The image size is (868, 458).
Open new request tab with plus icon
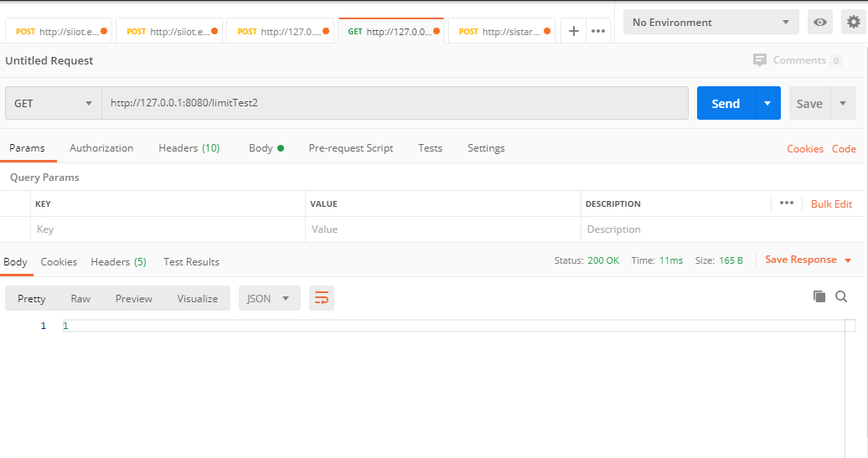(573, 32)
